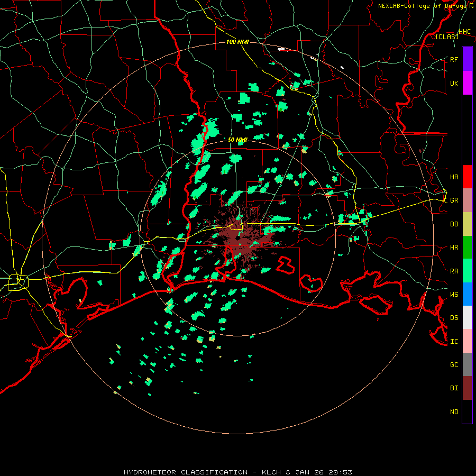Click the UK magenta legend swatch
Viewport: 476px width, 476px height.
coord(467,83)
